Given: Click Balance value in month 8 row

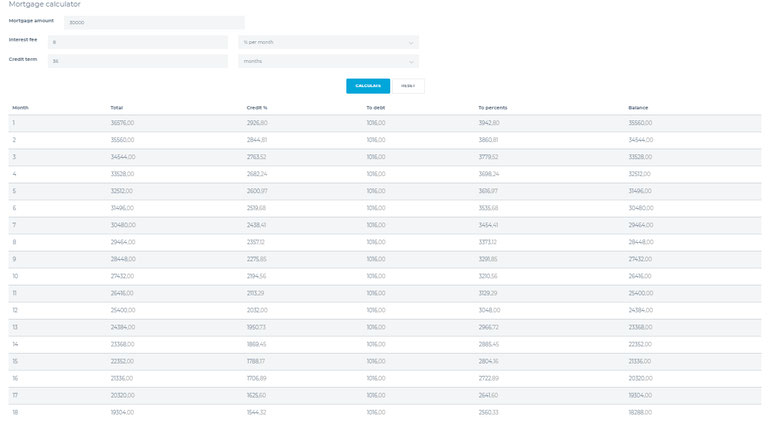Looking at the screenshot, I should tap(641, 242).
